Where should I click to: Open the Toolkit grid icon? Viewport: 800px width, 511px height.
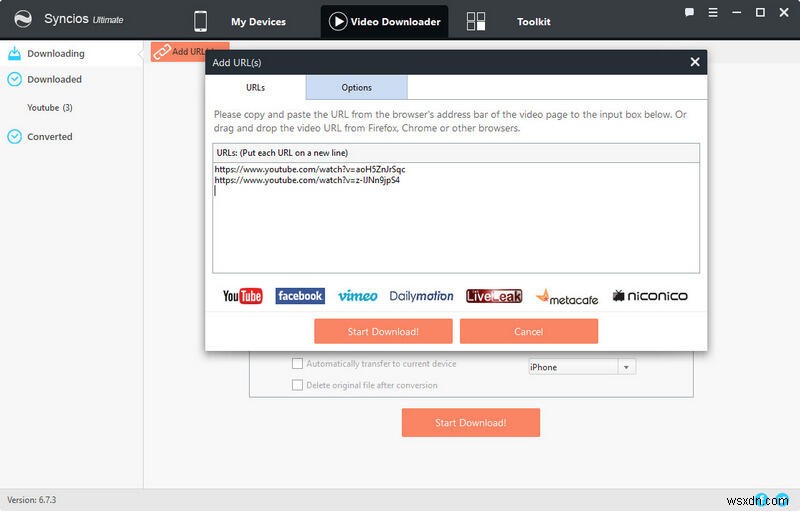[476, 21]
